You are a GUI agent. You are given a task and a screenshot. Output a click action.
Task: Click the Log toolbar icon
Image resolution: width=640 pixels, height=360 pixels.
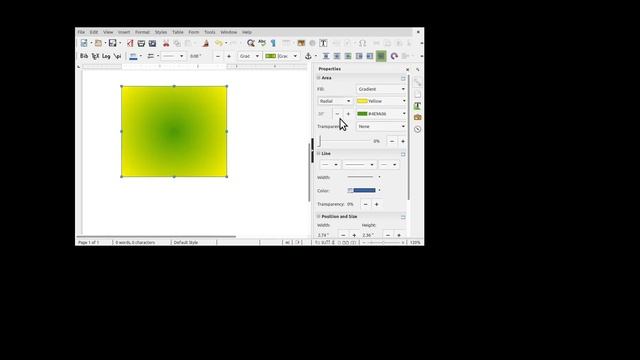[x=106, y=56]
